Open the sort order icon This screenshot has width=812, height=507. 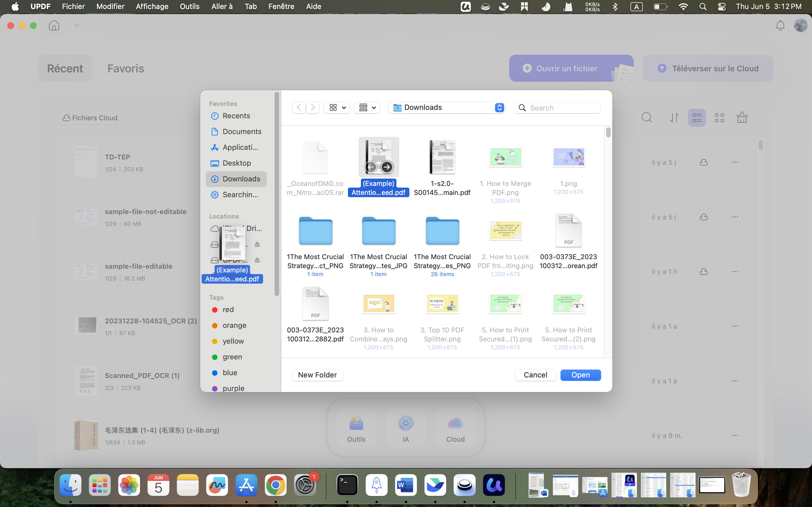pos(674,118)
